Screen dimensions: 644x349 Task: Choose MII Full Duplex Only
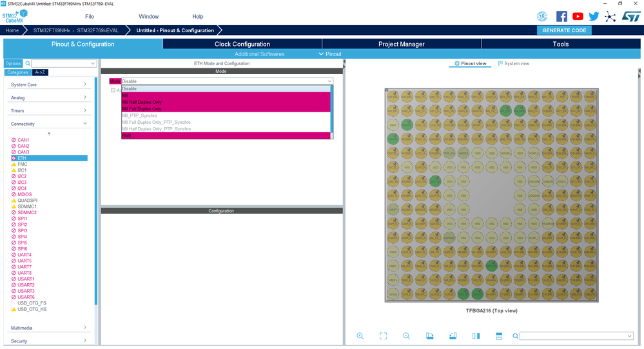[x=226, y=108]
